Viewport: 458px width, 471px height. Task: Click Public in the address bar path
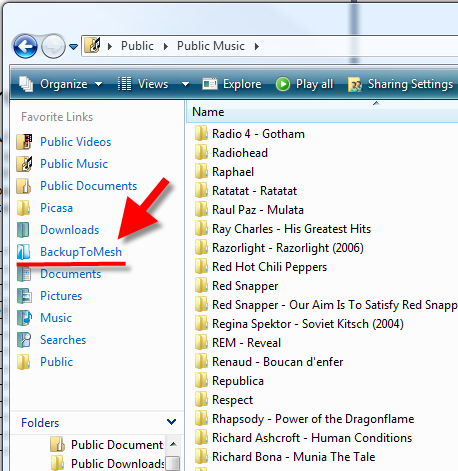tap(137, 46)
